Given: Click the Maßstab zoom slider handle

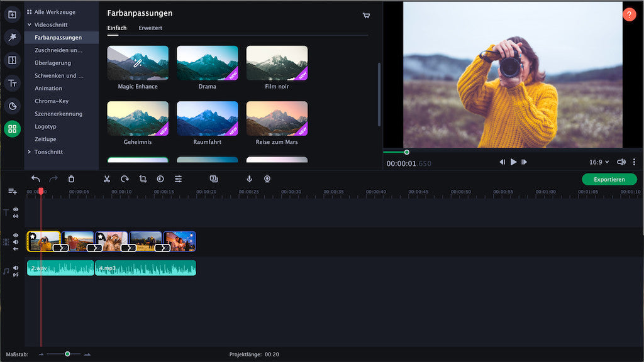Looking at the screenshot, I should [x=67, y=354].
